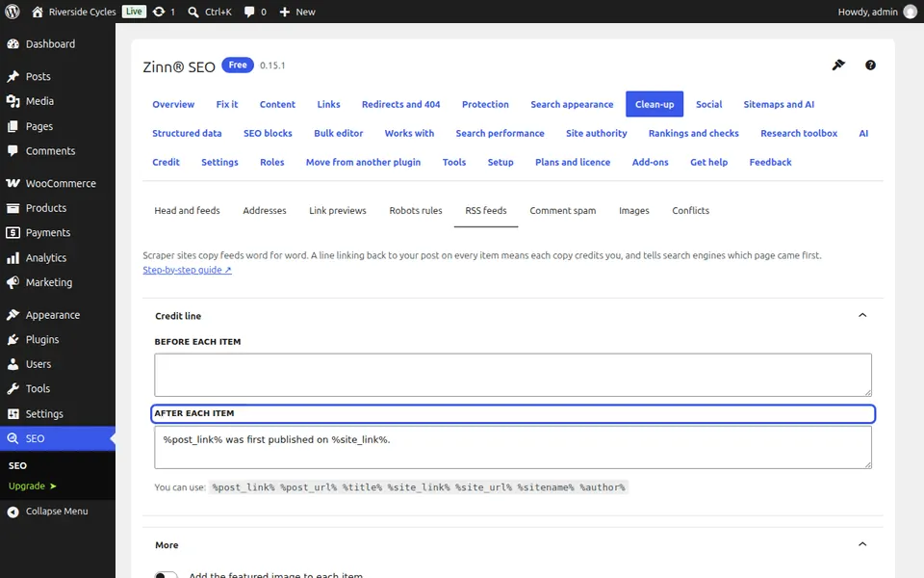Viewport: 924px width, 578px height.
Task: Select the RSS feeds sub-tab
Action: (x=485, y=211)
